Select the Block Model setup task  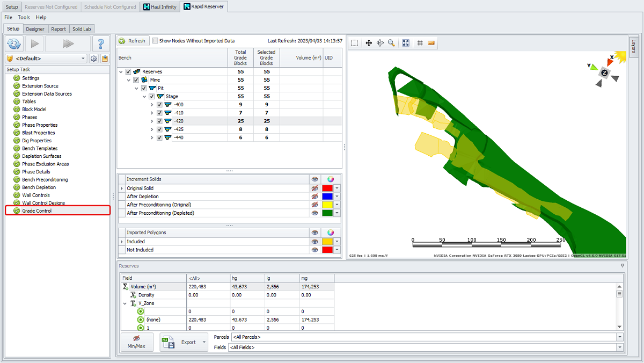coord(34,110)
